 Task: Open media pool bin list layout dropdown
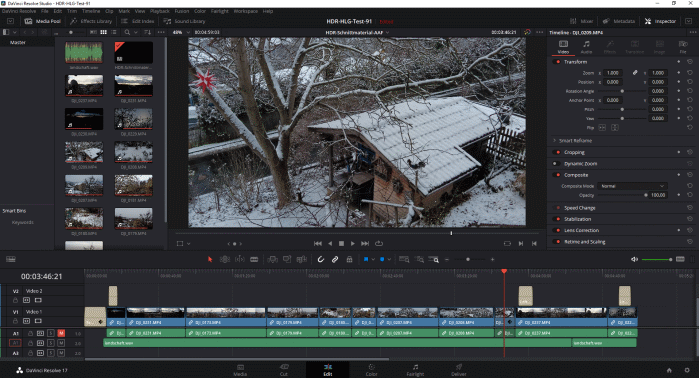coord(15,33)
